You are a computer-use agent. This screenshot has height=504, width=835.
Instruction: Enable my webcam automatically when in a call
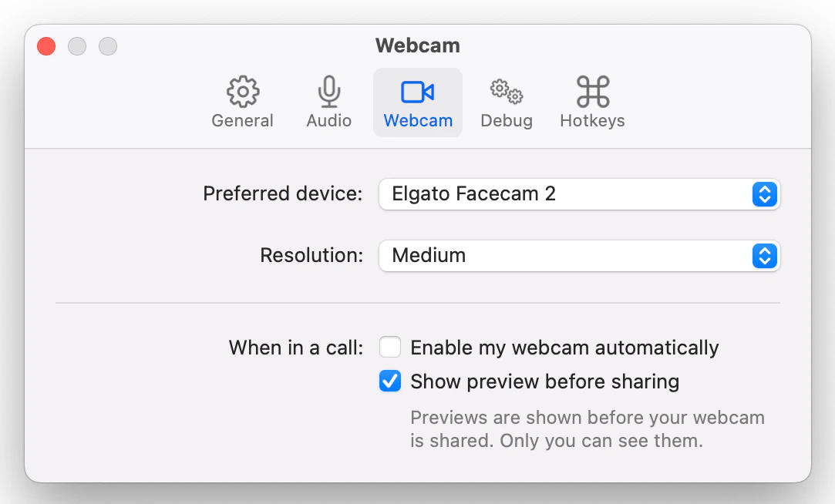(390, 347)
